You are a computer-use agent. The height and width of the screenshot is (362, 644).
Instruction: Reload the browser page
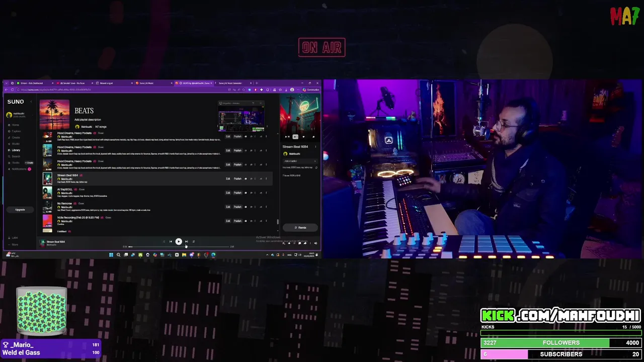click(x=12, y=89)
